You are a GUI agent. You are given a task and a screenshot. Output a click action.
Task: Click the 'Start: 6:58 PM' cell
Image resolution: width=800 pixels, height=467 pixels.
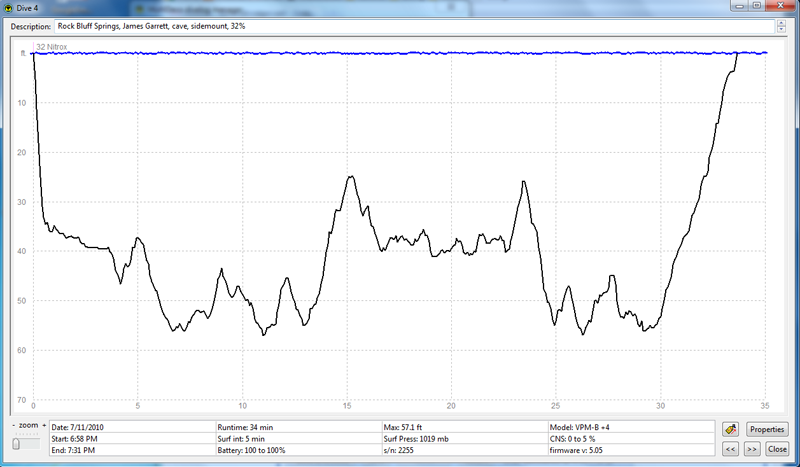pyautogui.click(x=133, y=438)
